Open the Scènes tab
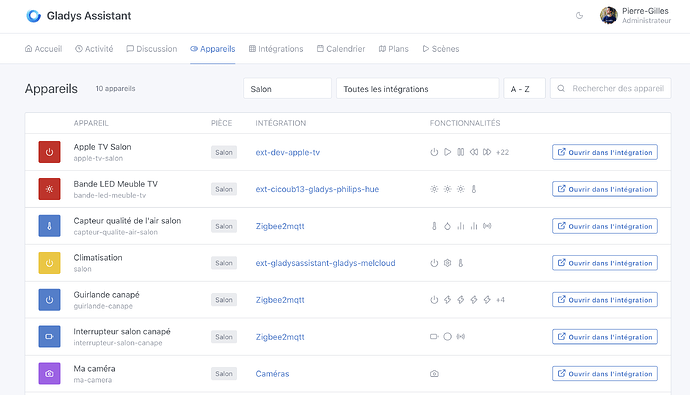690x395 pixels. click(441, 49)
